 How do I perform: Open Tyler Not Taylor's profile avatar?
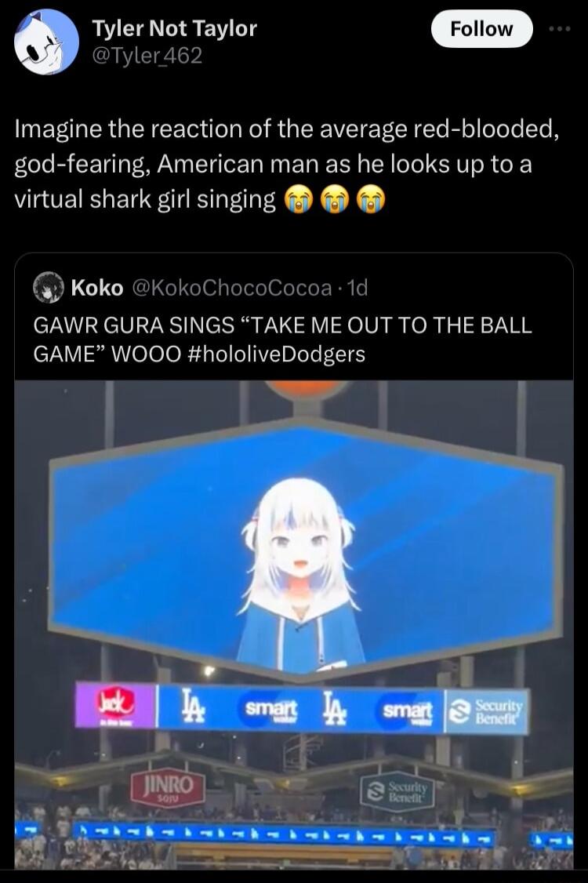coord(46,42)
